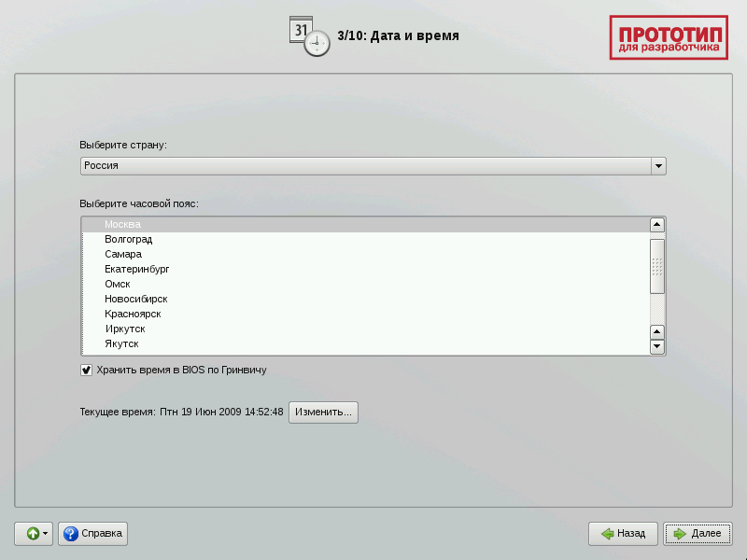
Task: Click the top scroll-up arrow of timezone list
Action: 657,225
